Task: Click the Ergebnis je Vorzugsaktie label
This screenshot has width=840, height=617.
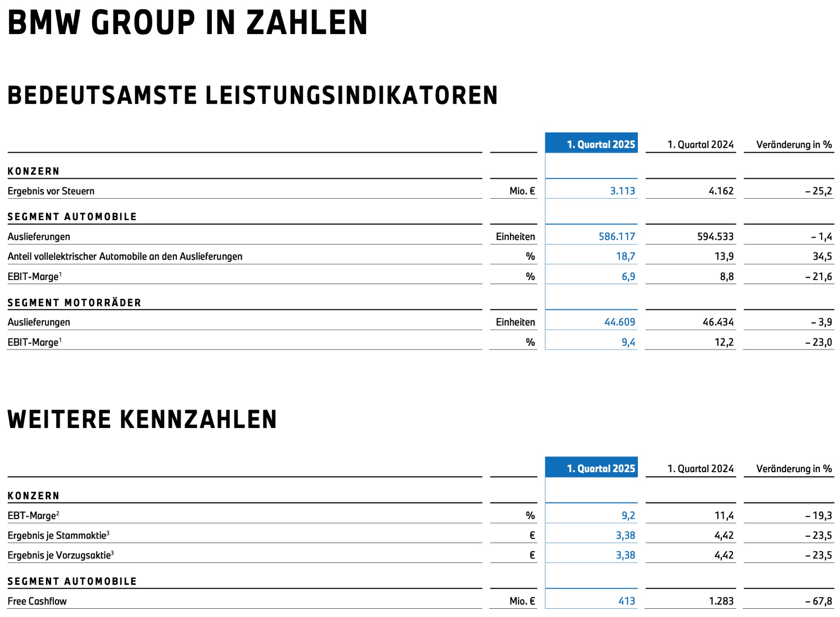Action: coord(60,555)
